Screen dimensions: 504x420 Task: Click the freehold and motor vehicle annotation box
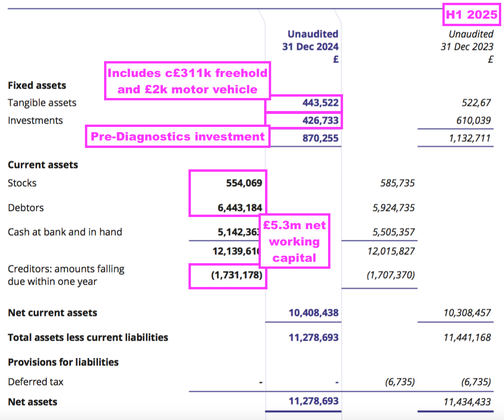coord(187,81)
